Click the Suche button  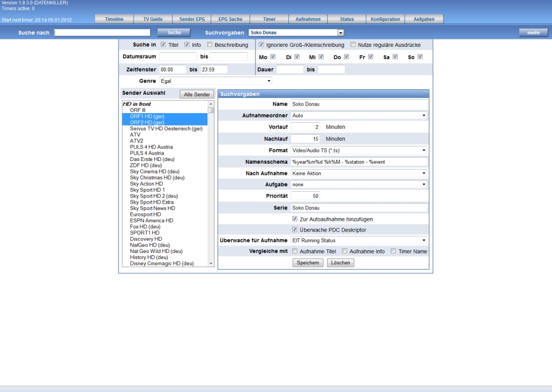point(174,33)
